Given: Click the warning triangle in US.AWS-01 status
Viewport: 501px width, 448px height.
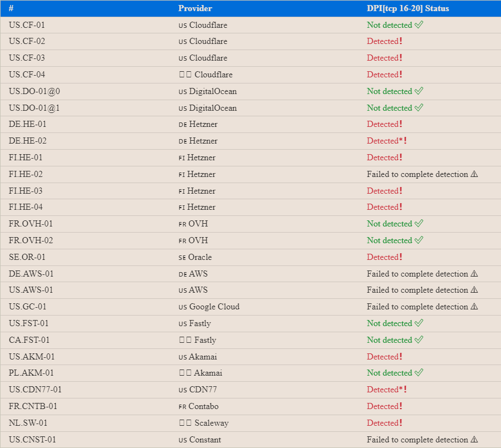Looking at the screenshot, I should pyautogui.click(x=474, y=290).
